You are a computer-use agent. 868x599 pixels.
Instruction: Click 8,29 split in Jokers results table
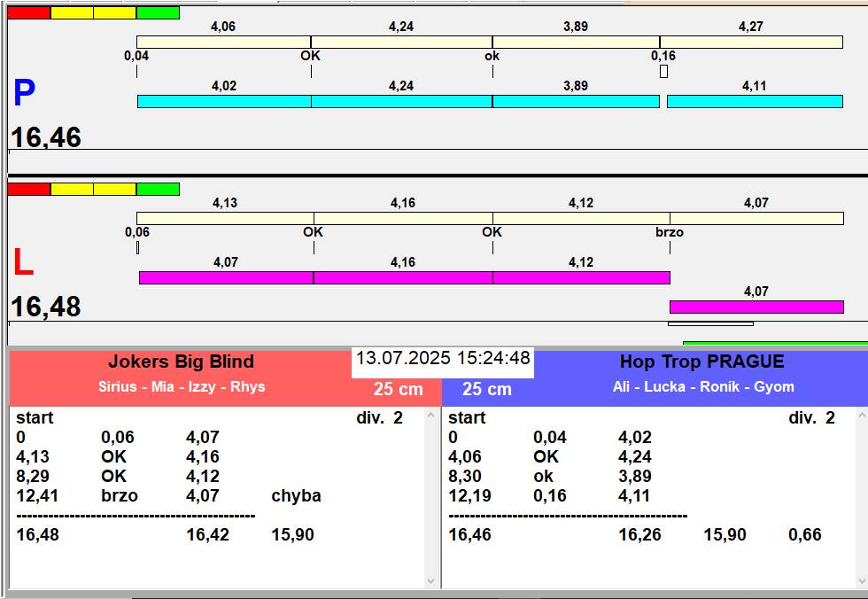coord(33,476)
